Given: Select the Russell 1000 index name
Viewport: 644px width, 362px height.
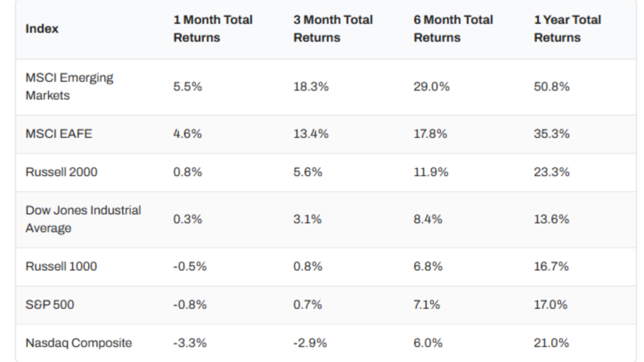Looking at the screenshot, I should click(x=61, y=266).
